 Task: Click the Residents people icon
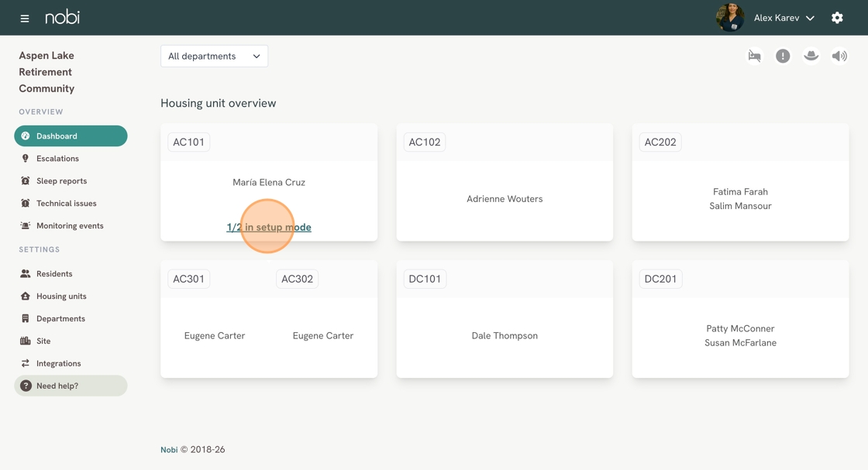[26, 274]
